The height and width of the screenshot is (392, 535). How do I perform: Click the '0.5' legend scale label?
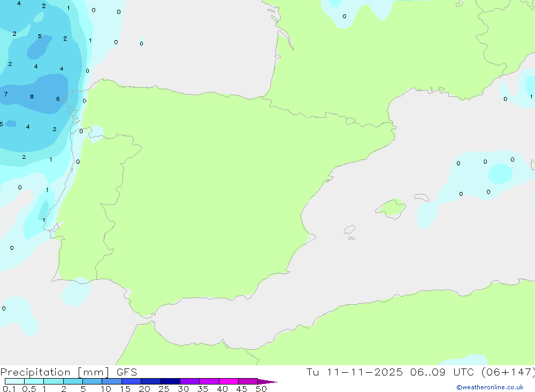point(29,389)
